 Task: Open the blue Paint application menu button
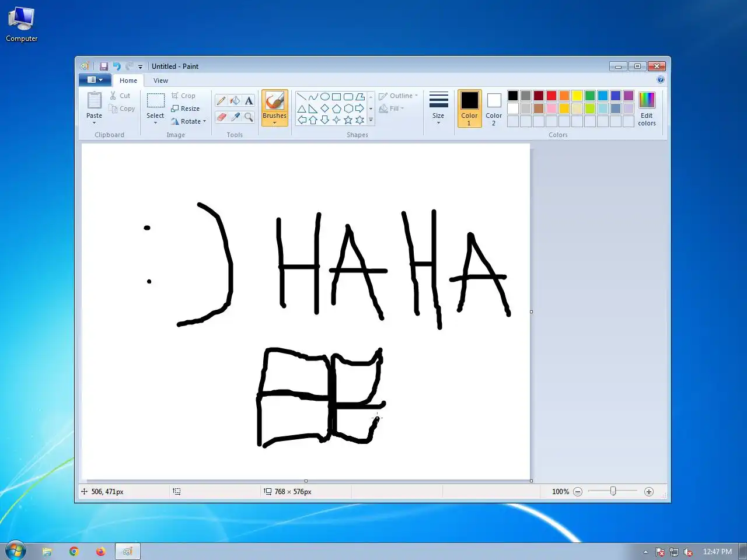[95, 80]
